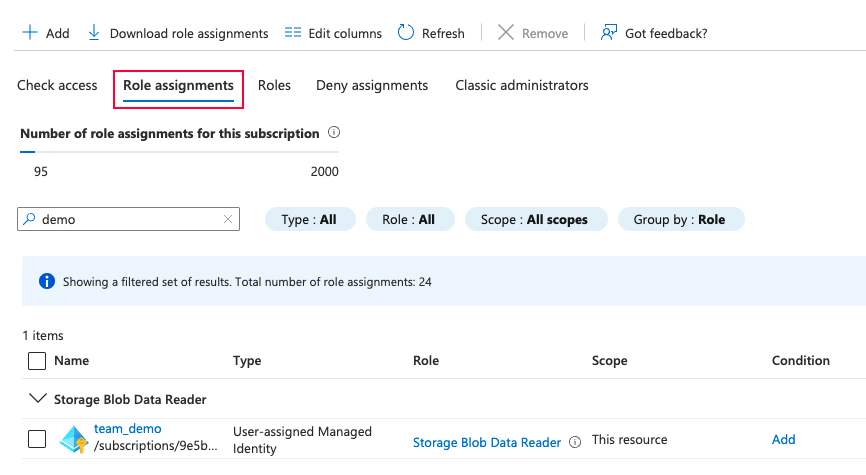This screenshot has height=475, width=866.
Task: Click info icon beside role assignments count
Action: pos(334,133)
